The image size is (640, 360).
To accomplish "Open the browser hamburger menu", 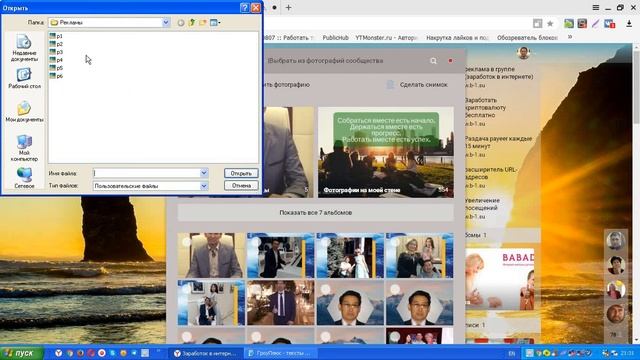I will 596,7.
